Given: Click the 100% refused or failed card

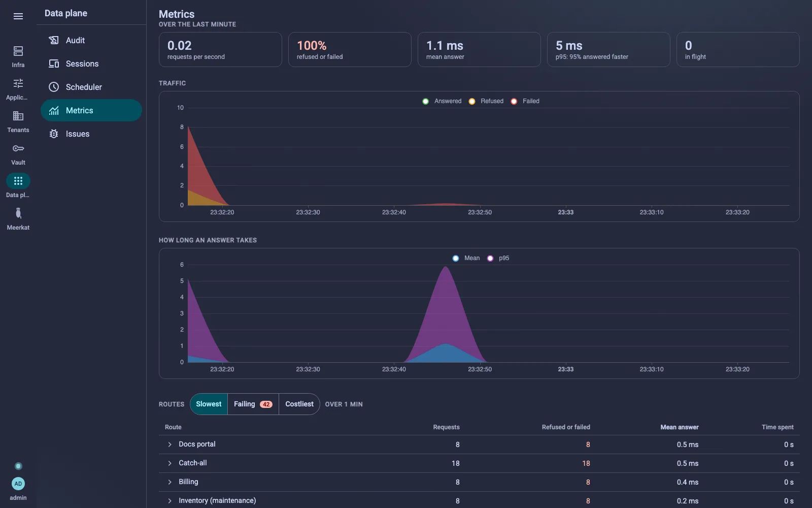Looking at the screenshot, I should click(350, 49).
